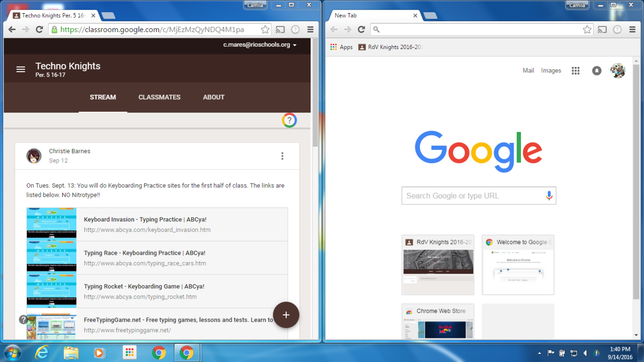Open the Keyboard Invasion typing practice link
Viewport: 644px width, 362px height.
pos(145,220)
